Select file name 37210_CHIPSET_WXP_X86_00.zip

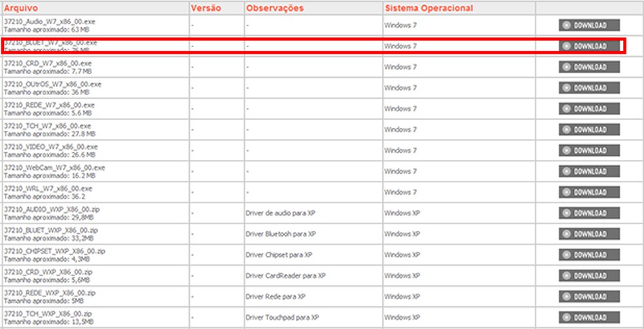[54, 251]
